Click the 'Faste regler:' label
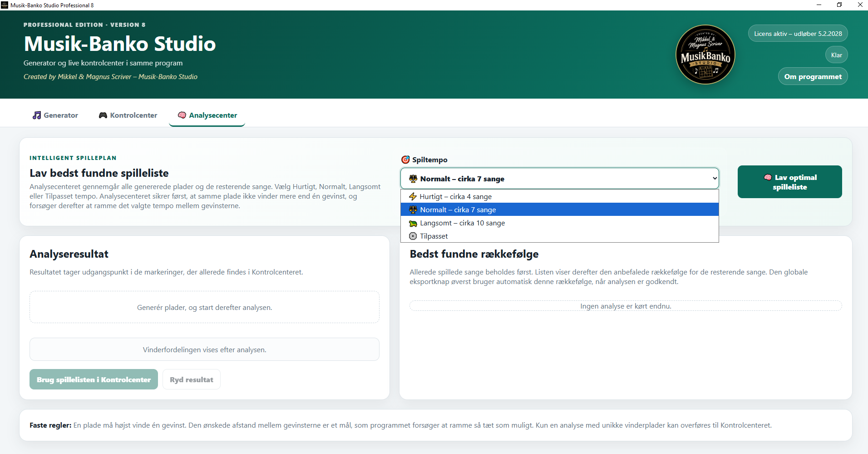The height and width of the screenshot is (454, 868). (50, 425)
